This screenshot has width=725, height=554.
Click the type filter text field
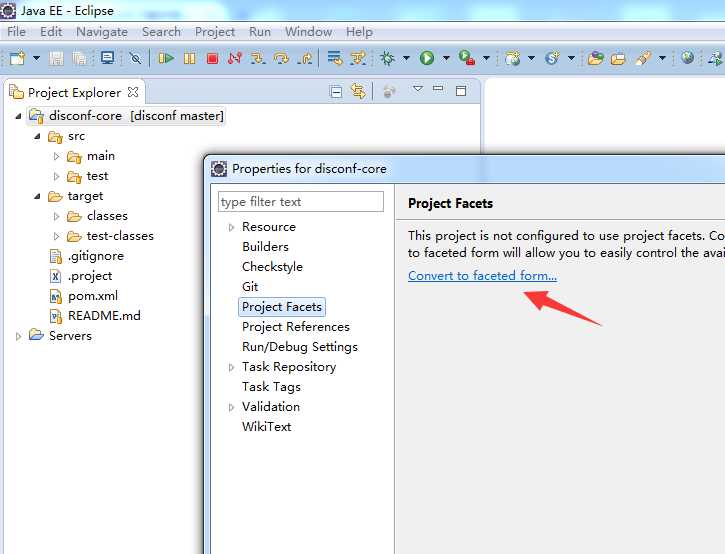(x=301, y=202)
